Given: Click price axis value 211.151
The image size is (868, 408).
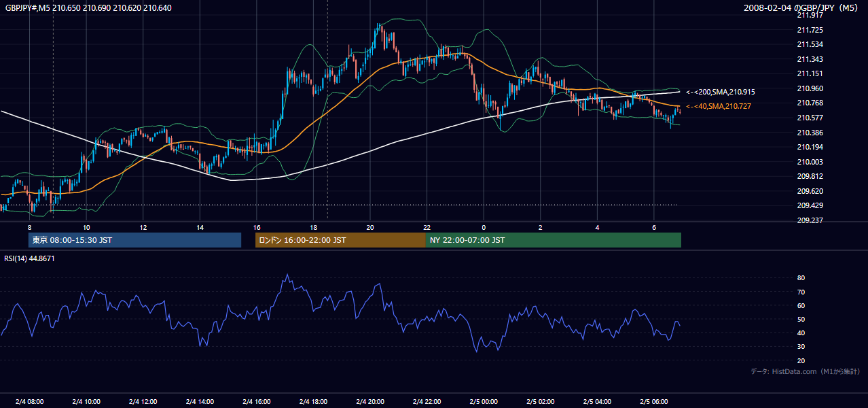Looking at the screenshot, I should (x=809, y=73).
